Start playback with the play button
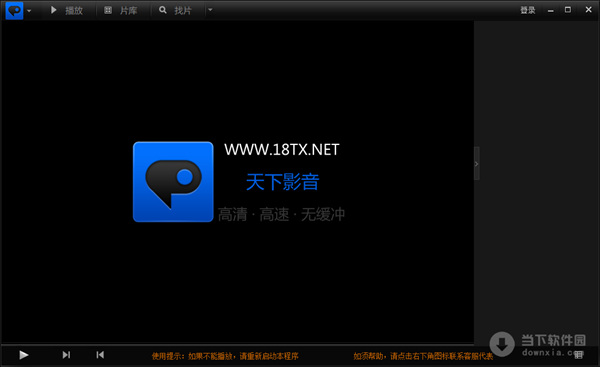Screen dimensions: 600x367 pyautogui.click(x=24, y=355)
